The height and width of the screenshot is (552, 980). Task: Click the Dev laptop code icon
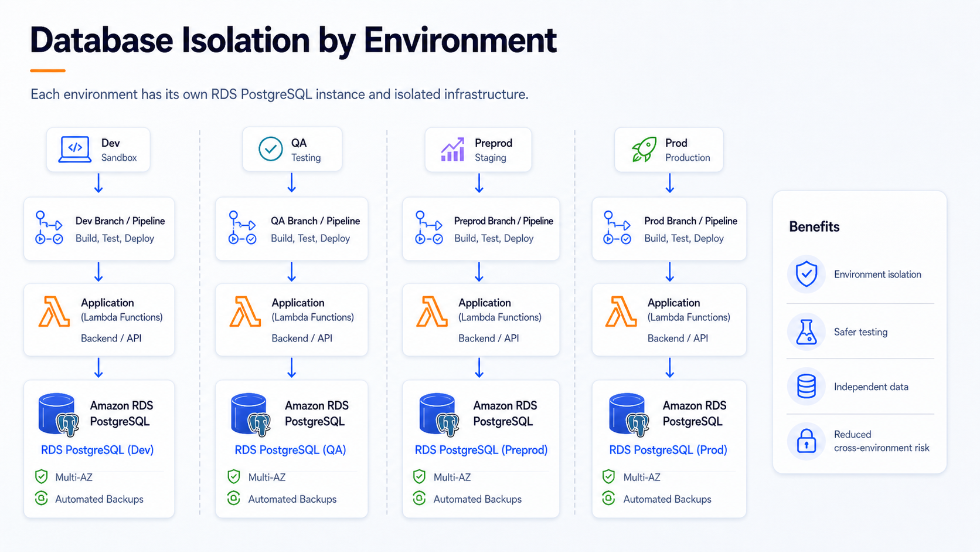(75, 149)
